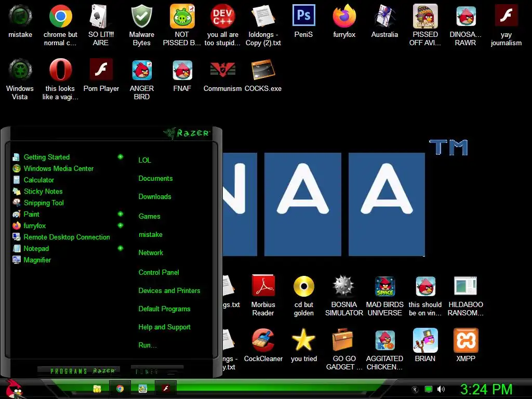This screenshot has height=399, width=532.
Task: Open the LOL user folder link
Action: point(144,160)
